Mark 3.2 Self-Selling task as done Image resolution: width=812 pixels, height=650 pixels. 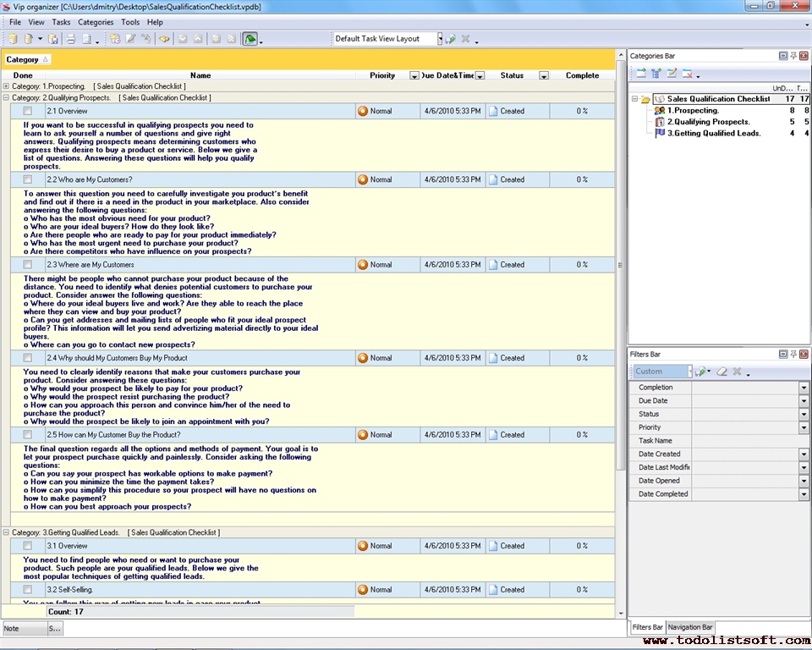point(28,590)
